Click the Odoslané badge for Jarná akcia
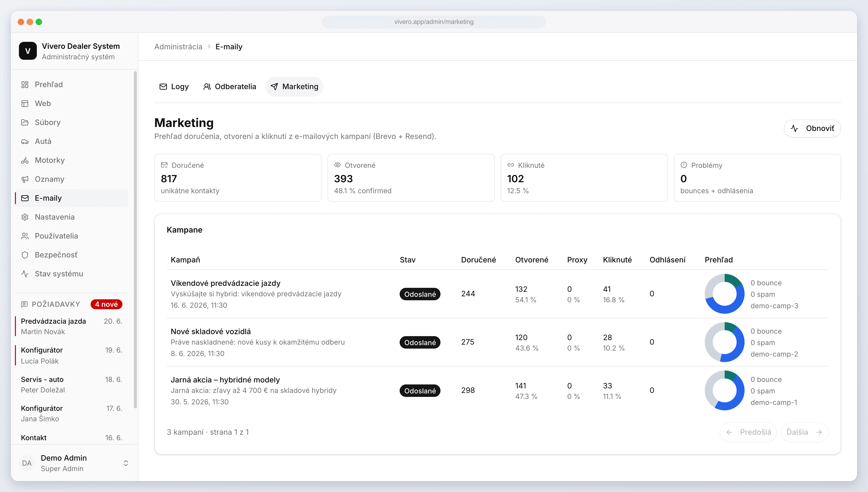The height and width of the screenshot is (492, 868). [x=420, y=391]
